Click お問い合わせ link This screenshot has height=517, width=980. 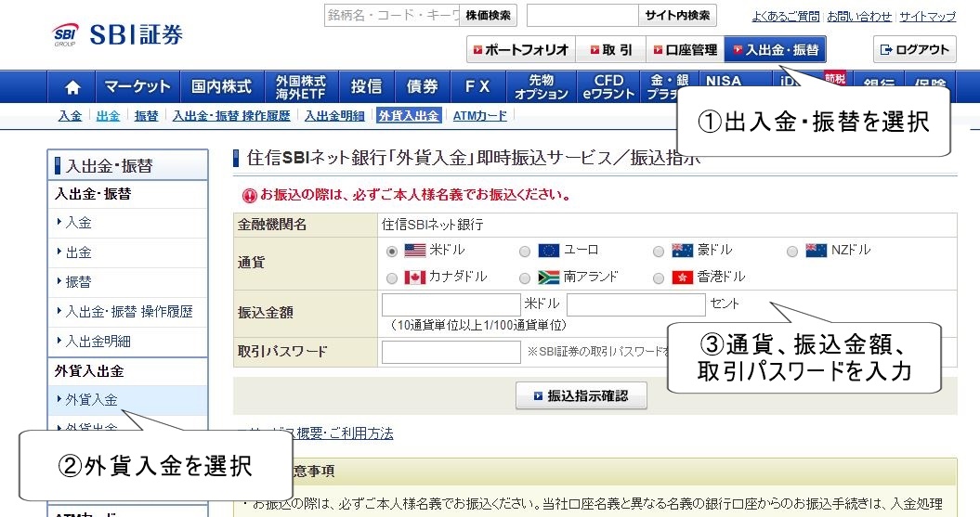(859, 17)
